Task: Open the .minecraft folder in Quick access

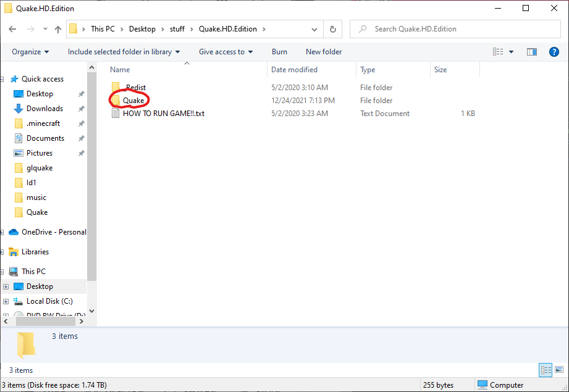Action: [x=43, y=123]
